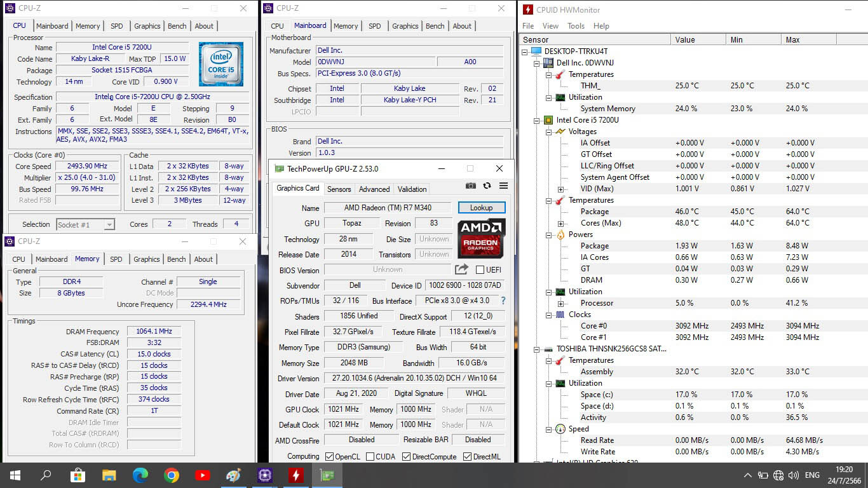
Task: Open the GPU-Z hamburger menu
Action: (x=503, y=186)
